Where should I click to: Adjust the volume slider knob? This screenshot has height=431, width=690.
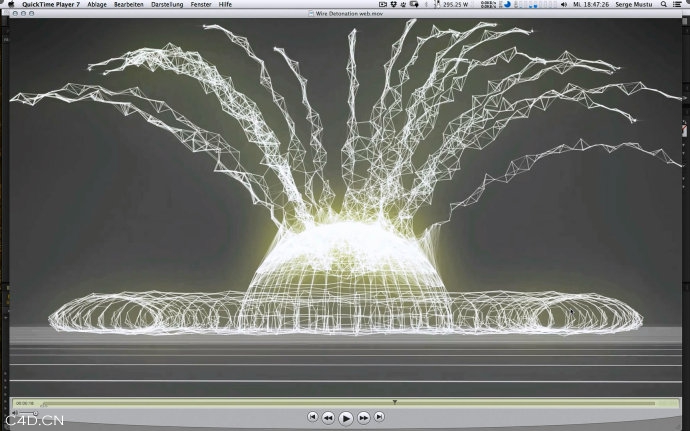point(35,413)
